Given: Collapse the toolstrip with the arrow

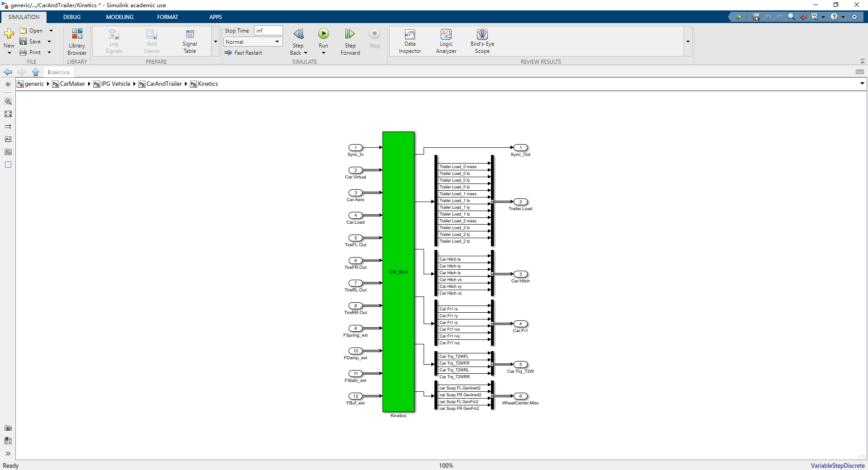Looking at the screenshot, I should tap(862, 61).
